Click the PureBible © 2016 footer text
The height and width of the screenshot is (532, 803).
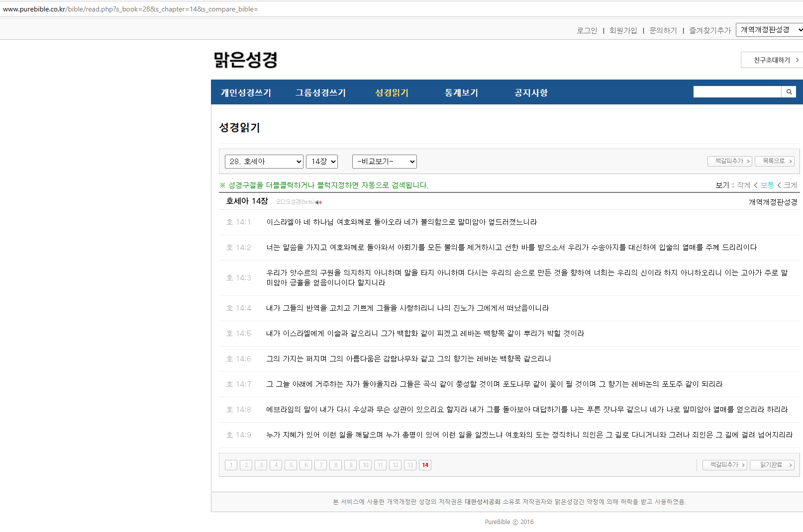point(509,522)
